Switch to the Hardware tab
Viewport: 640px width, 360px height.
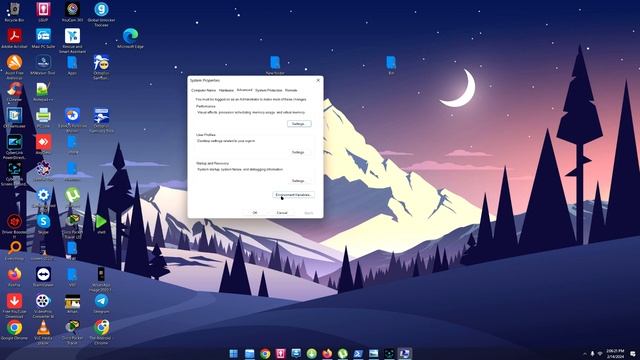pyautogui.click(x=226, y=90)
